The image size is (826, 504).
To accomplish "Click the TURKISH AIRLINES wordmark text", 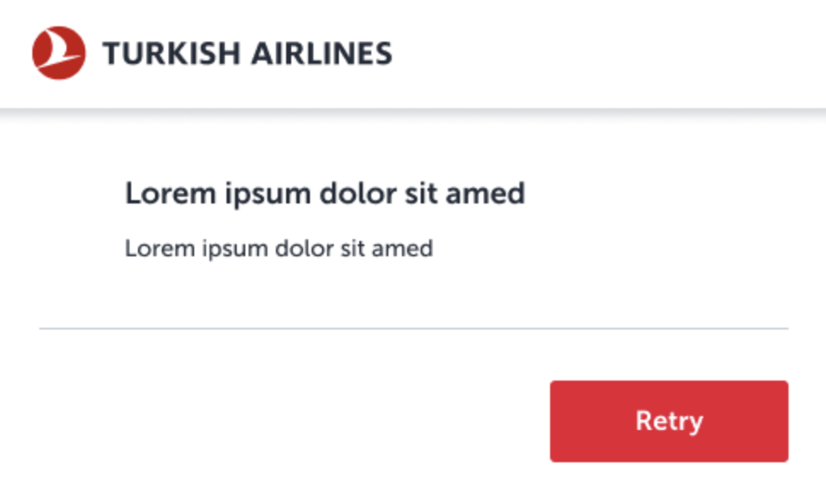I will [x=247, y=54].
